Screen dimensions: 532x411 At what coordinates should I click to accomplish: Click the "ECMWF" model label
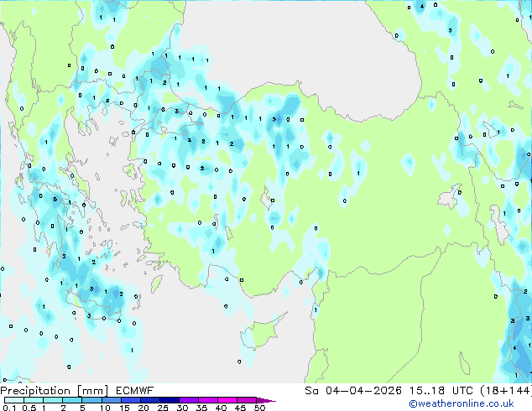tap(135, 391)
